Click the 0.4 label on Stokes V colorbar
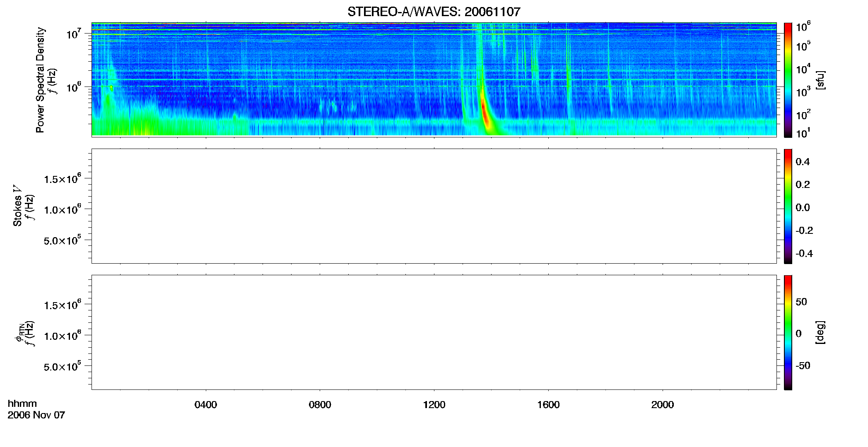The image size is (868, 447). [x=803, y=162]
